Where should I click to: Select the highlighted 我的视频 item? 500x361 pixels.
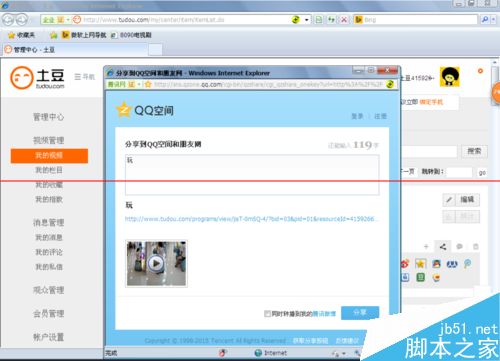49,156
